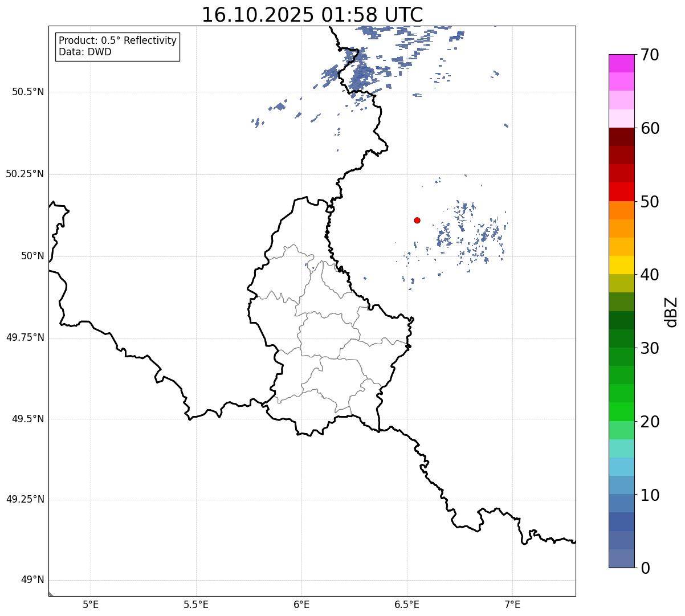Click the "50.25°N" latitude label
Image resolution: width=685 pixels, height=616 pixels.
tap(25, 174)
